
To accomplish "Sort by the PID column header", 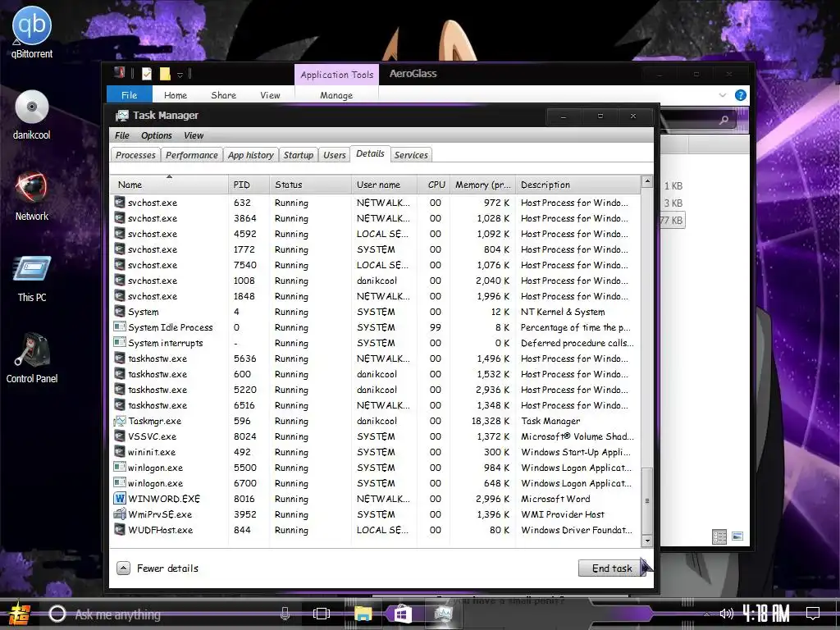I will click(x=249, y=185).
